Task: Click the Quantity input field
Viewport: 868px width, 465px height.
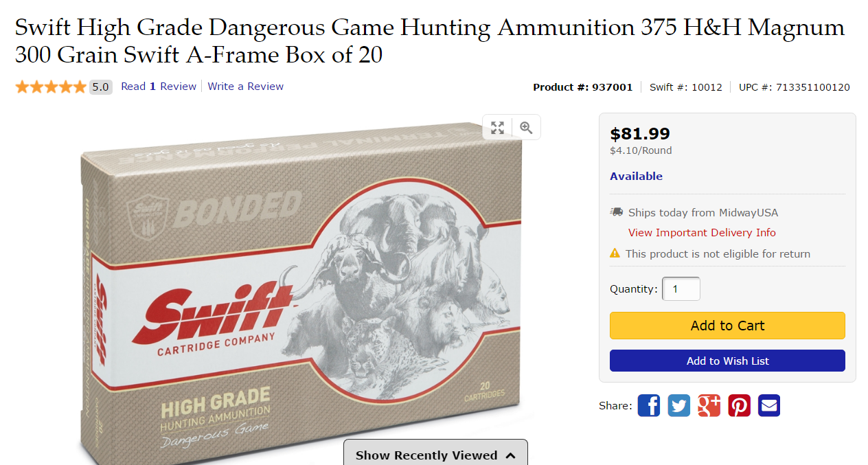Action: coord(681,289)
